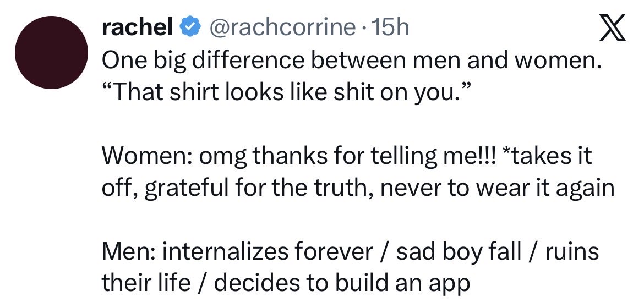Click the X logo icon
This screenshot has width=644, height=308.
click(613, 28)
